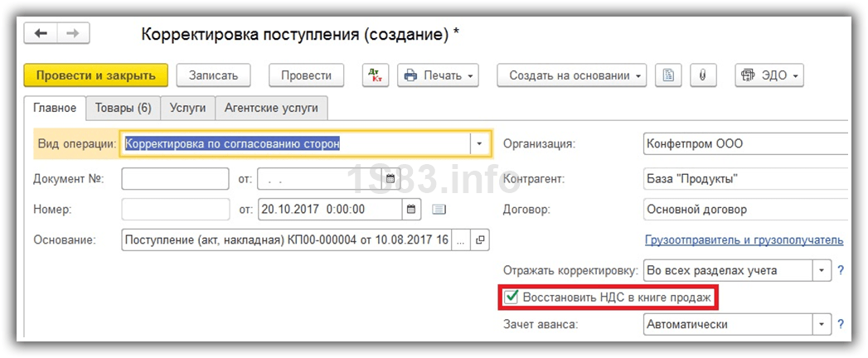Click the Провести button
868x358 pixels.
[x=306, y=75]
